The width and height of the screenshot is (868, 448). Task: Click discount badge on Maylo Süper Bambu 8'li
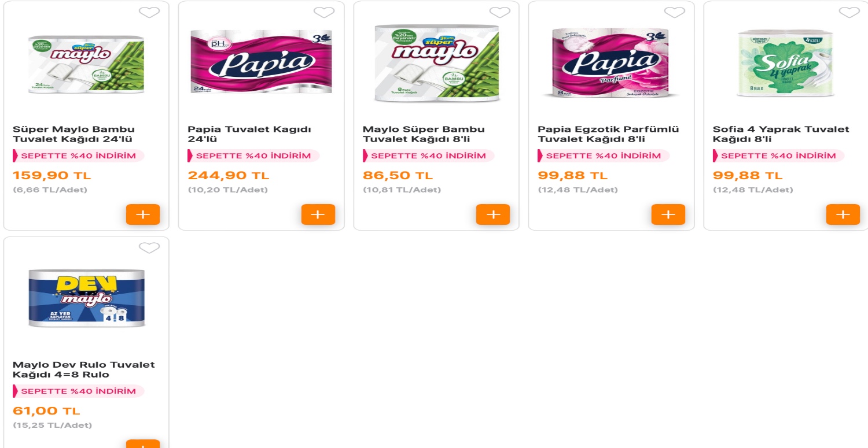428,155
